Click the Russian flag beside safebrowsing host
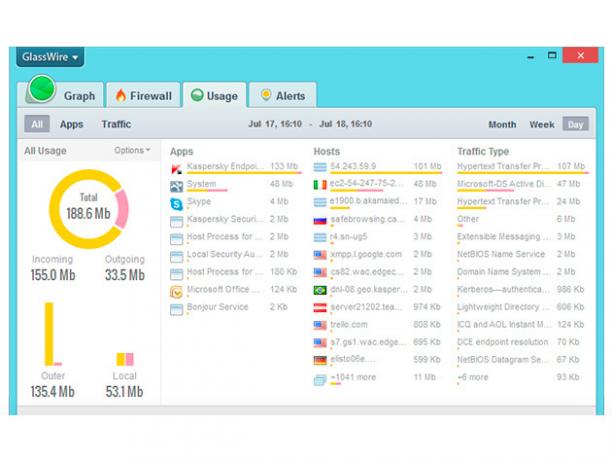 tap(320, 220)
